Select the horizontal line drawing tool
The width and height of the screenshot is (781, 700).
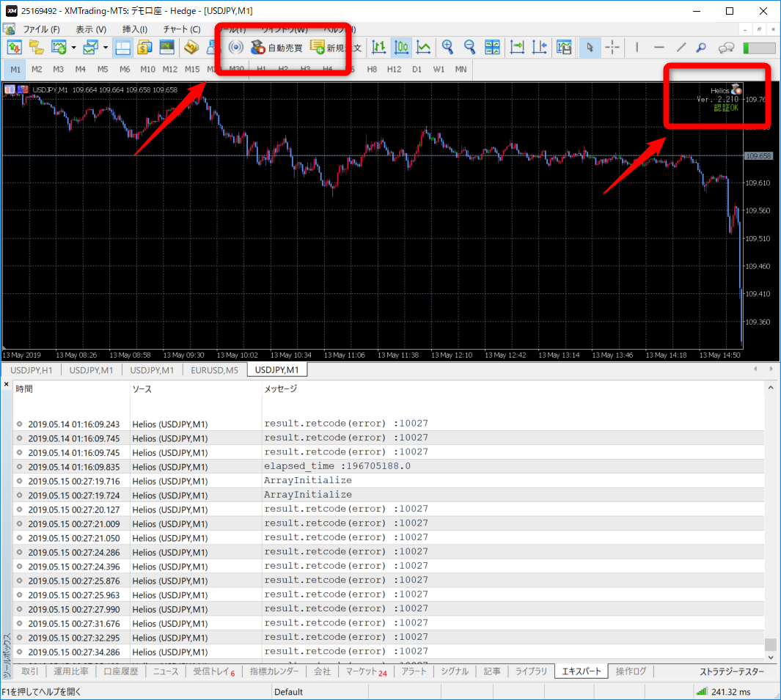click(x=659, y=48)
